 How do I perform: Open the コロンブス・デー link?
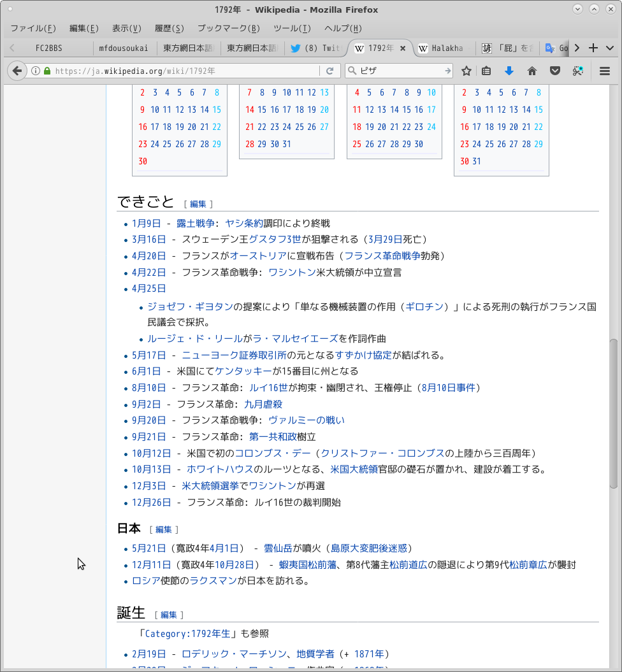tap(273, 454)
